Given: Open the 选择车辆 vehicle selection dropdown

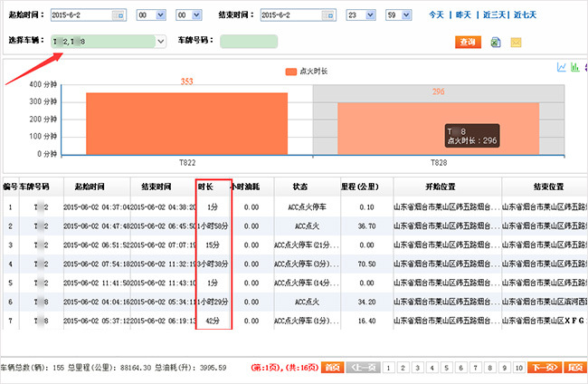Looking at the screenshot, I should [160, 42].
